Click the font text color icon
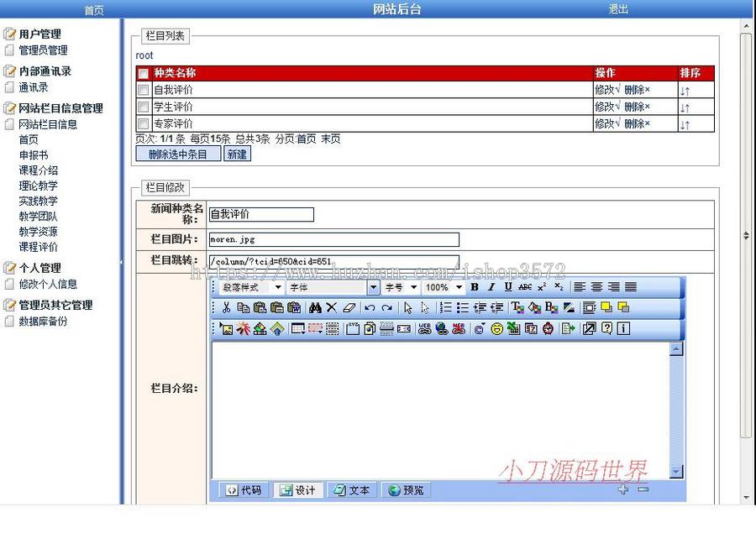 [517, 308]
